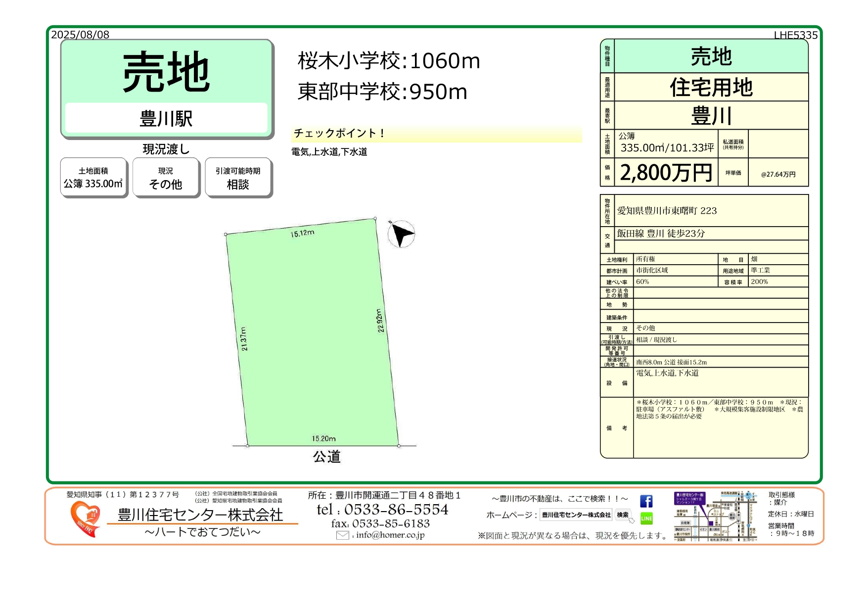
Task: Click the 豊川駅 station label
Action: coord(166,119)
